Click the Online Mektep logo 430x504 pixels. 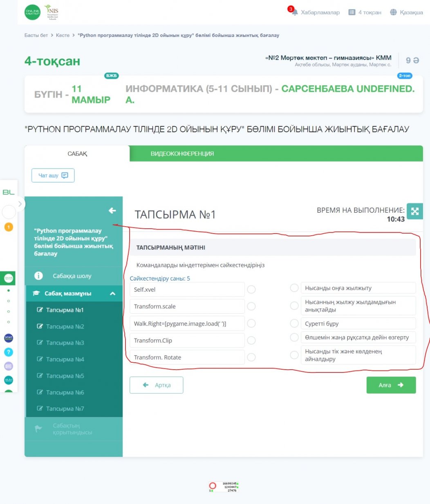pyautogui.click(x=33, y=12)
